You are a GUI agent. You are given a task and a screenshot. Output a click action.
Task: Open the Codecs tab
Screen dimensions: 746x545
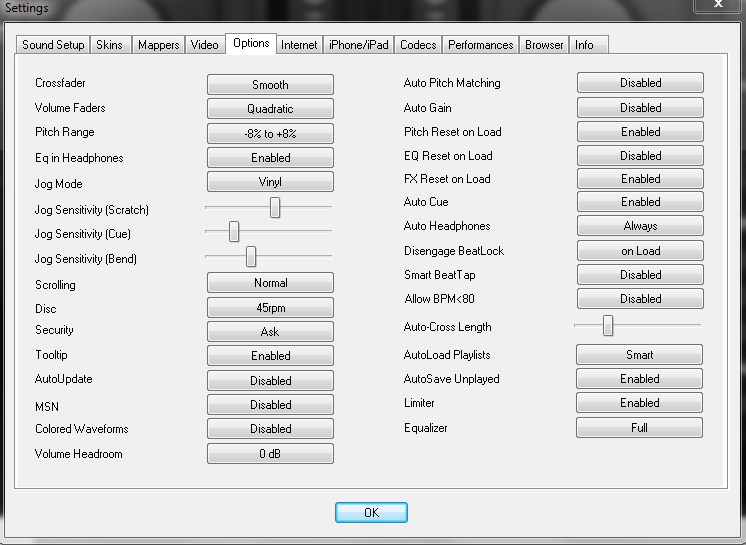tap(418, 45)
